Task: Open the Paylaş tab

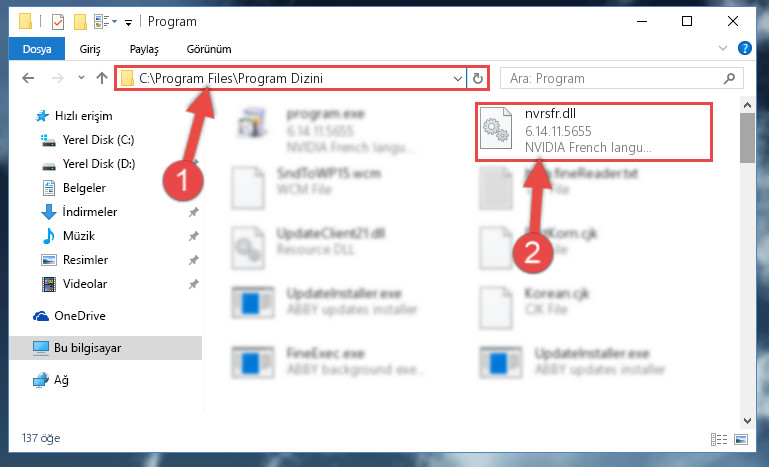Action: (x=144, y=49)
